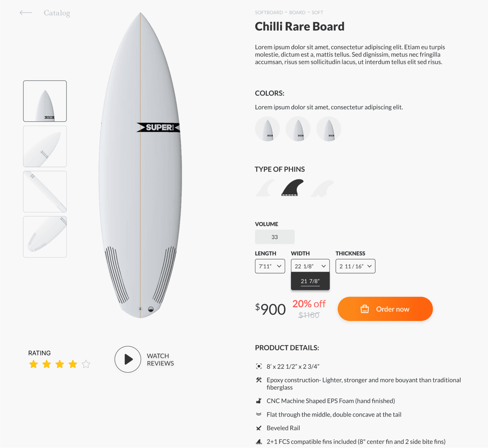Choose the third fin type icon
The image size is (488, 448).
click(322, 189)
